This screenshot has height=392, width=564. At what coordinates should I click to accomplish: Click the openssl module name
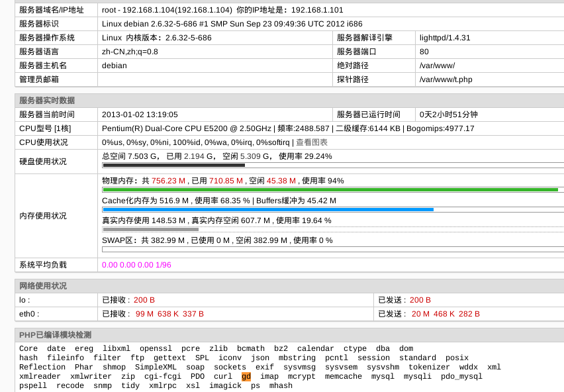(x=156, y=348)
